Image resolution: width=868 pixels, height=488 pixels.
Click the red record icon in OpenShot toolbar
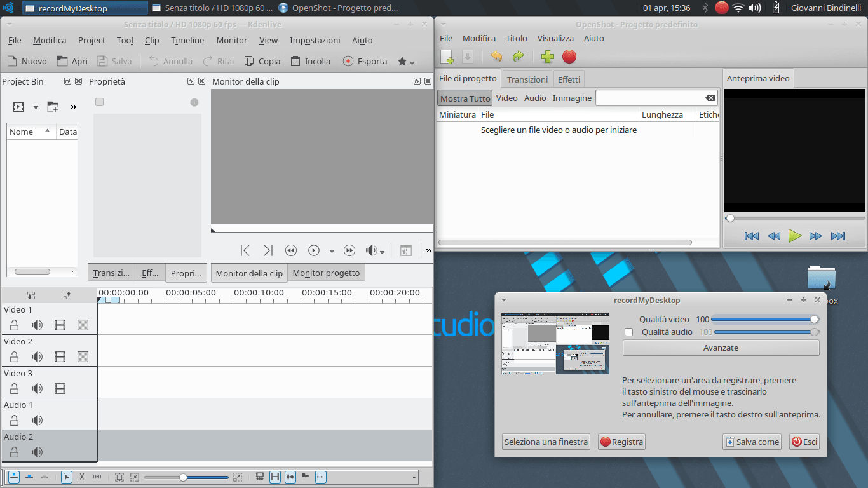coord(569,57)
